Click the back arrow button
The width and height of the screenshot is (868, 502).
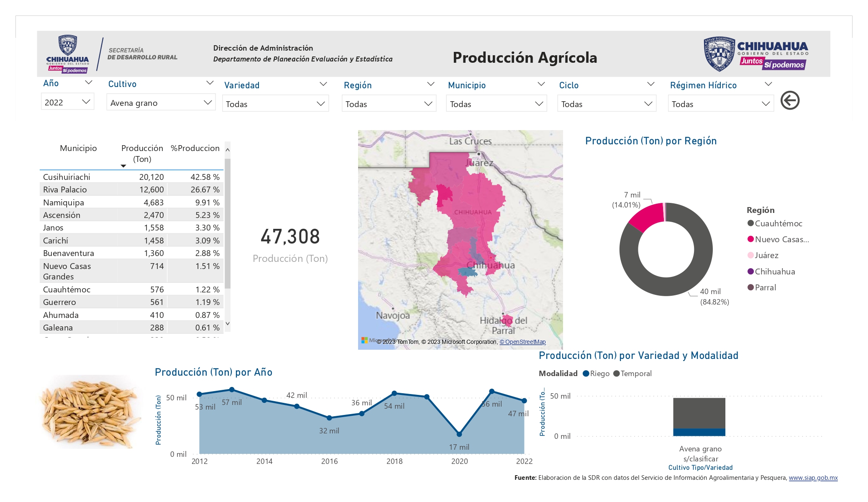(x=790, y=100)
